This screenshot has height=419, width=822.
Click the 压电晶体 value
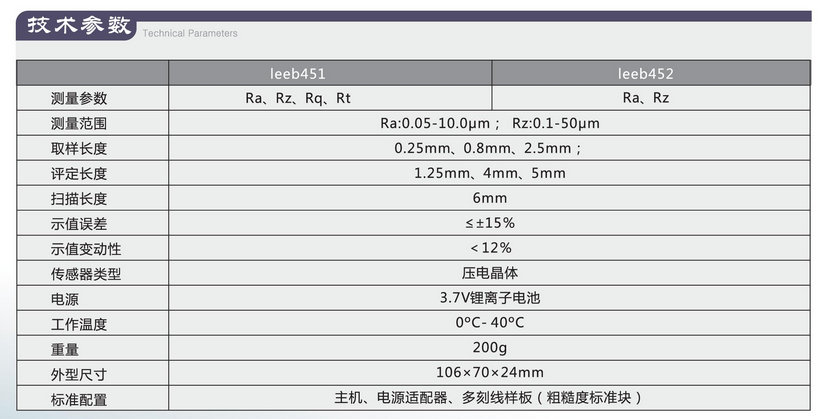(x=490, y=273)
